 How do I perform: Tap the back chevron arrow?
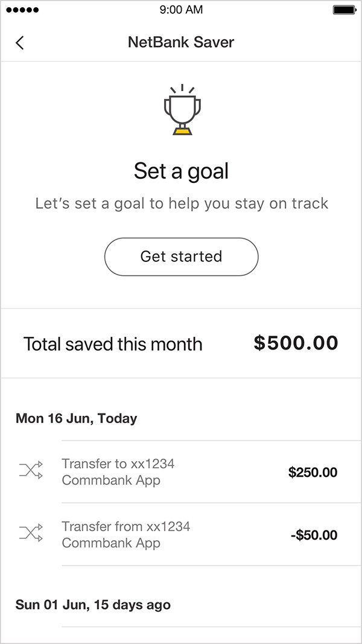[19, 42]
